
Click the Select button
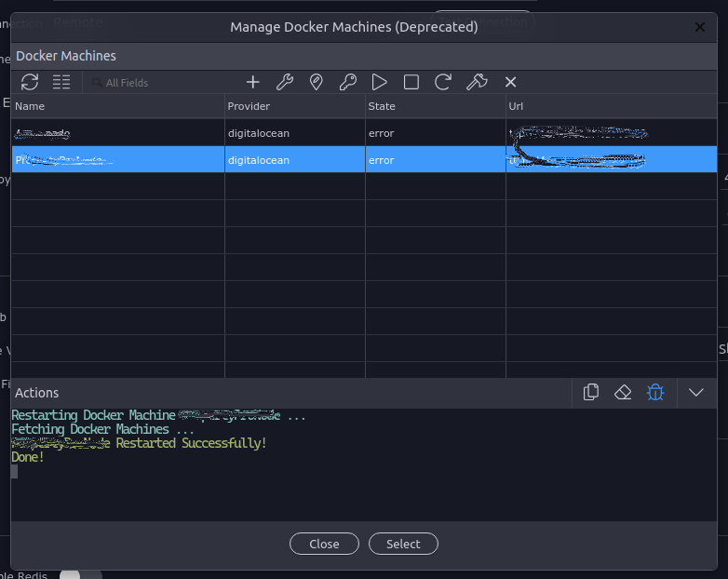pyautogui.click(x=403, y=544)
